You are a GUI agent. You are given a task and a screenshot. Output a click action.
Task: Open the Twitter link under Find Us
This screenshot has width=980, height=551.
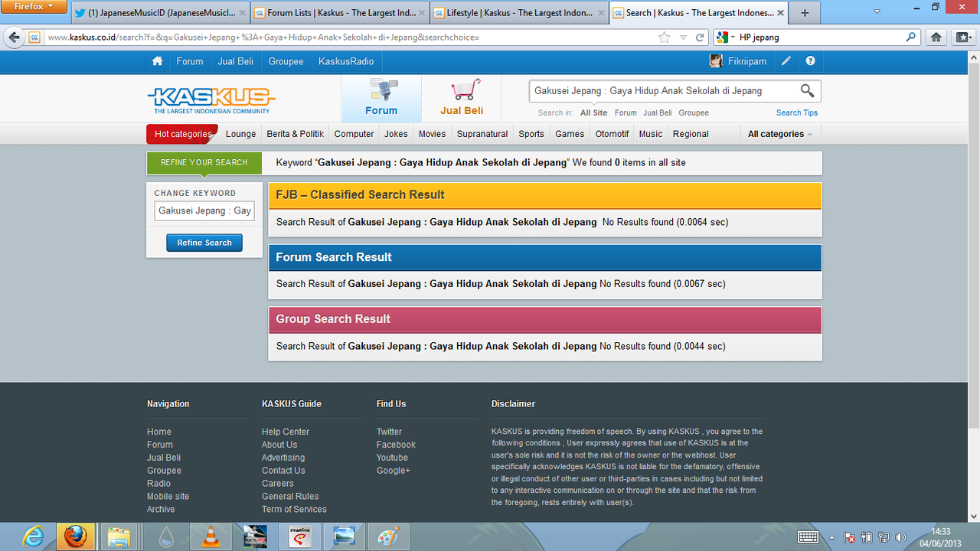(x=389, y=432)
